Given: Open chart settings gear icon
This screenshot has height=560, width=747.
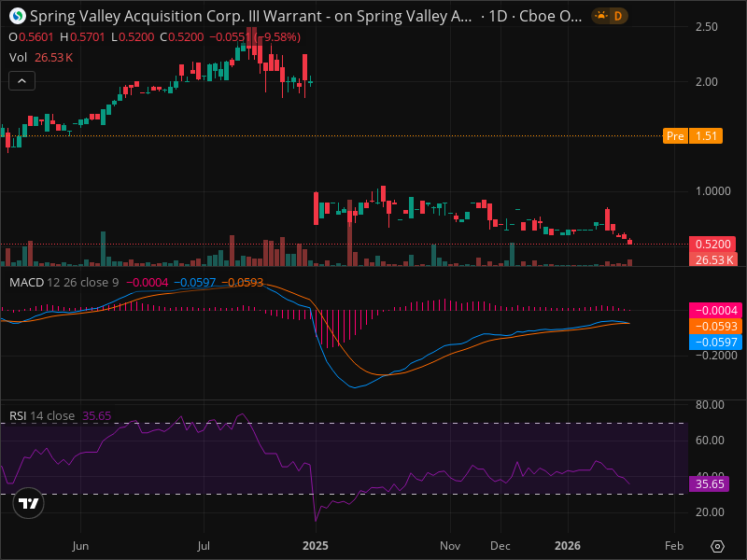Looking at the screenshot, I should pos(717,546).
